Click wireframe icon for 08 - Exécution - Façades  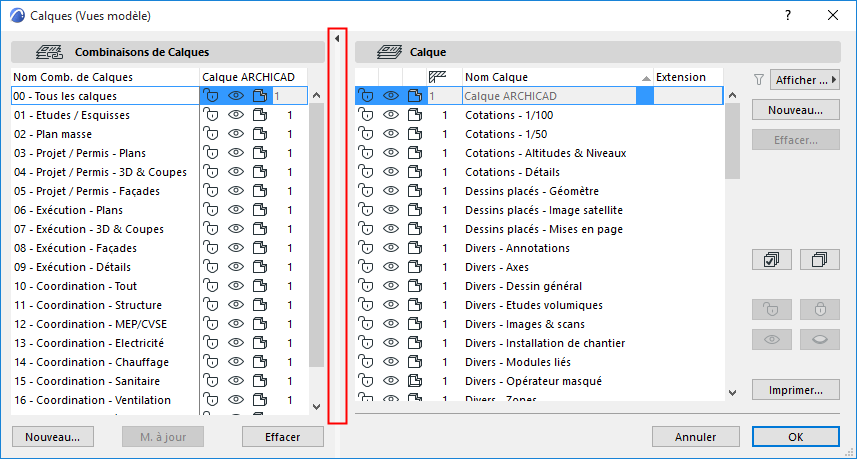click(x=260, y=248)
